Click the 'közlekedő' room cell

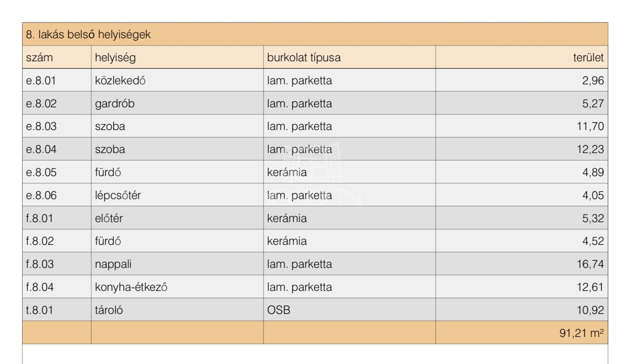[177, 80]
